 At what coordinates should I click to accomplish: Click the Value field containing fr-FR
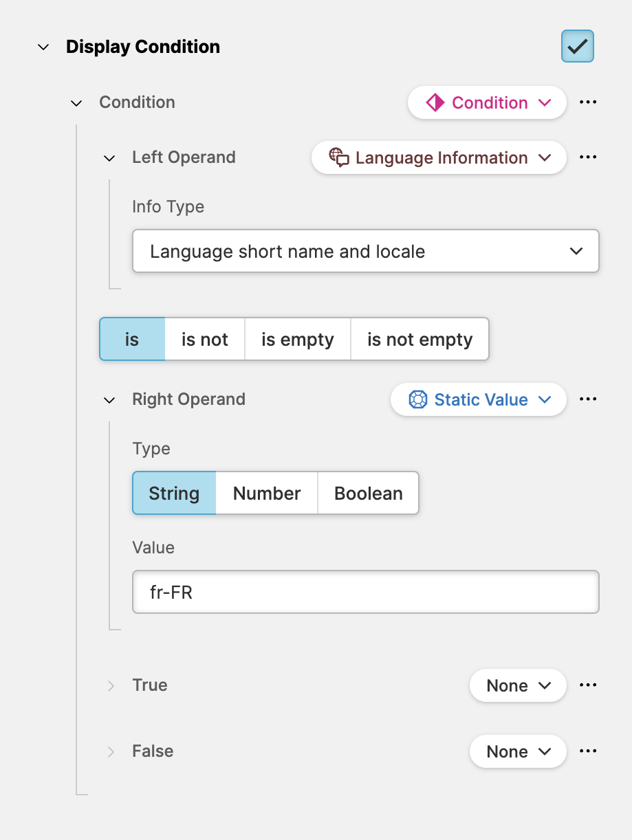click(x=365, y=592)
